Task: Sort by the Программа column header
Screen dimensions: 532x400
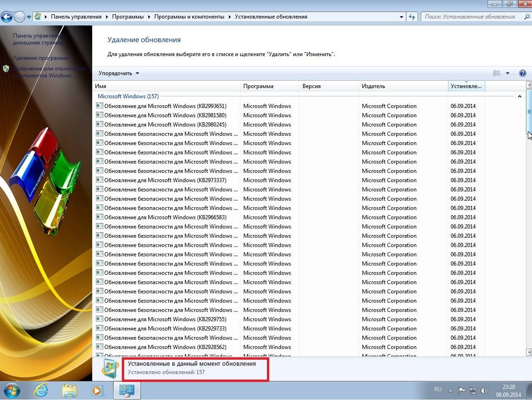Action: (270, 86)
